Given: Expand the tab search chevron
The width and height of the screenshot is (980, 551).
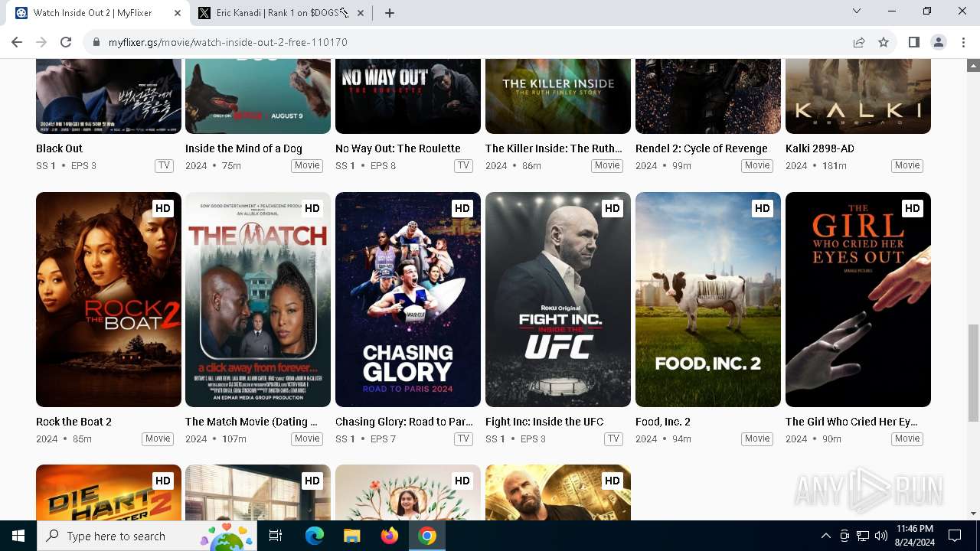Looking at the screenshot, I should (x=857, y=11).
